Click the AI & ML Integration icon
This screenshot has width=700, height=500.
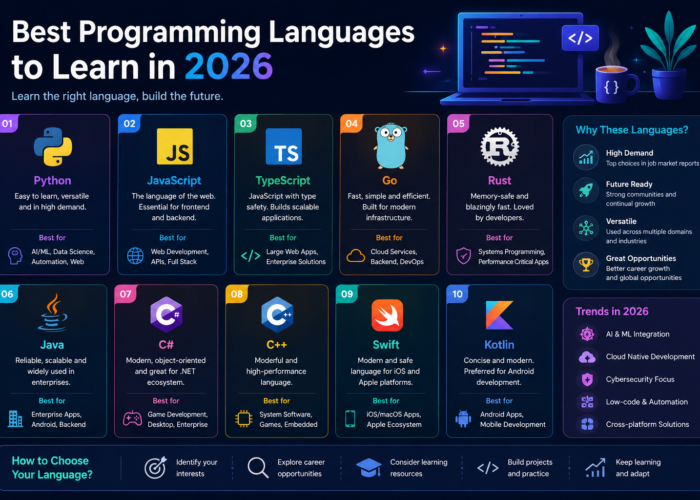pos(587,334)
